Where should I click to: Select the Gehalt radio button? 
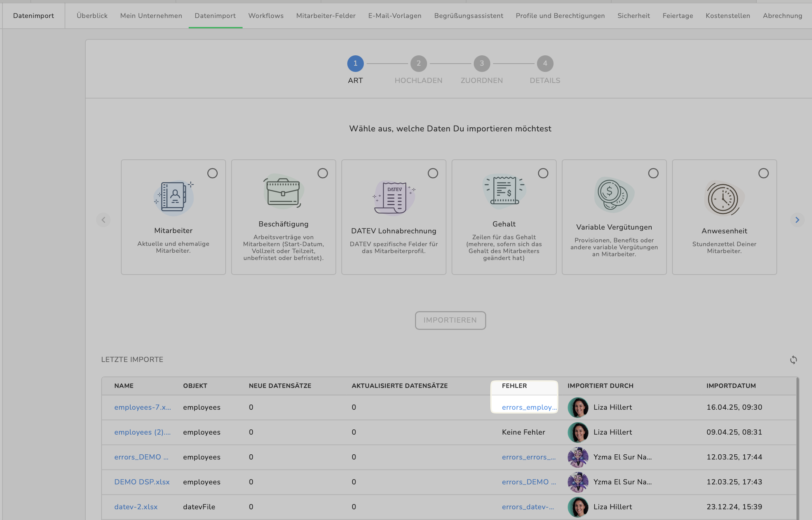coord(543,173)
